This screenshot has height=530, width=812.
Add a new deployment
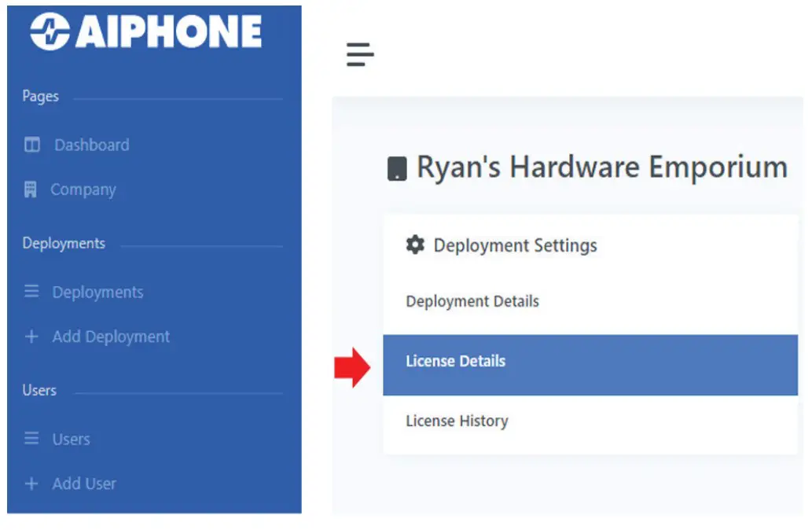111,337
